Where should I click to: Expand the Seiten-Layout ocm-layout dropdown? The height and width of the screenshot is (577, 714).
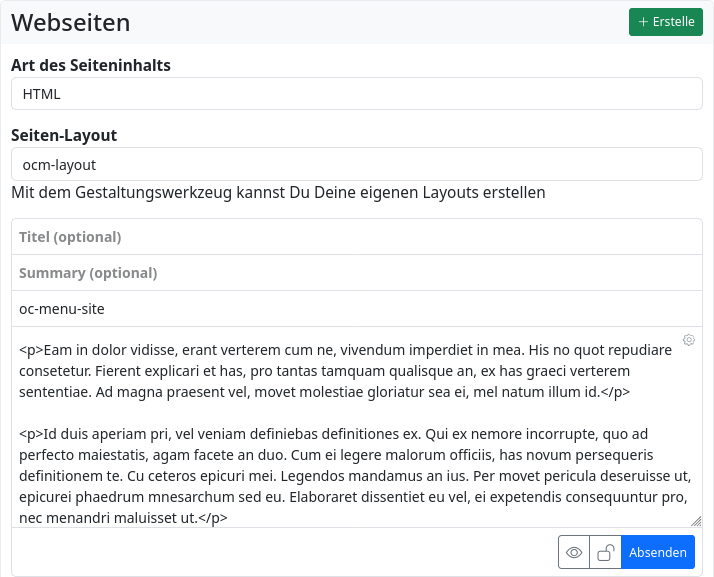tap(357, 165)
